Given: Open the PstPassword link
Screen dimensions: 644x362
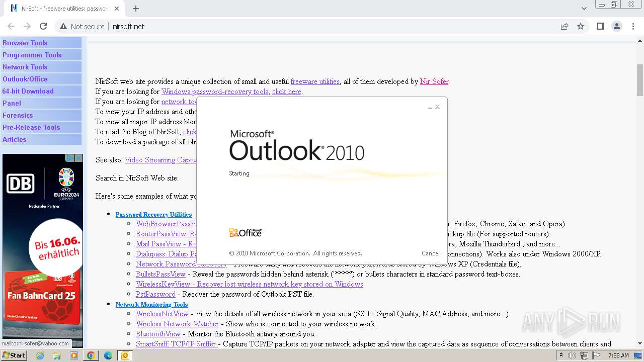Looking at the screenshot, I should point(155,294).
